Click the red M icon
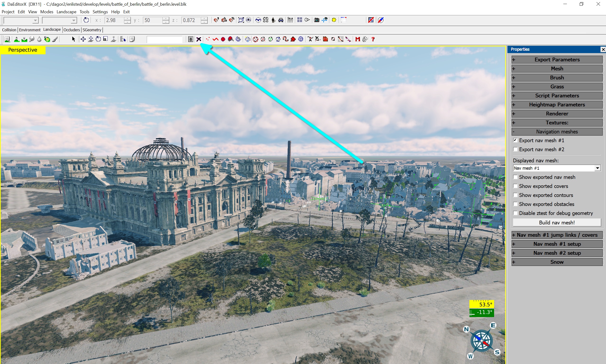Screen dimensions: 606x364 coord(358,39)
